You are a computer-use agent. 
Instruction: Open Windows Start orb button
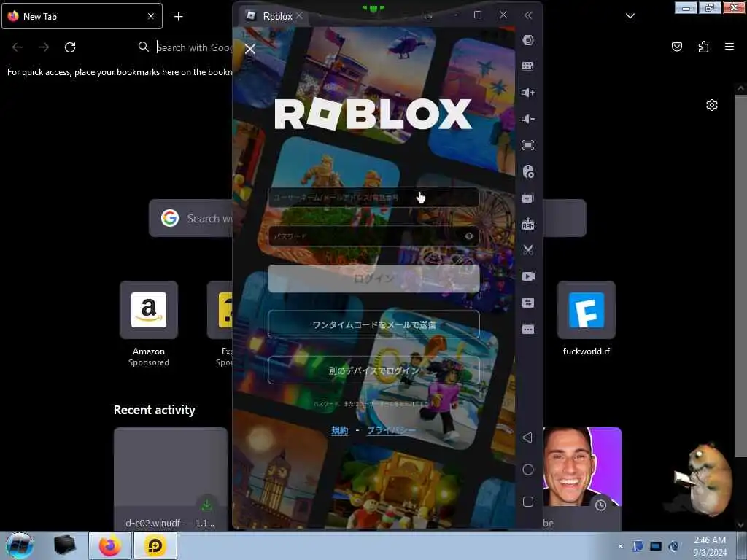(x=20, y=545)
